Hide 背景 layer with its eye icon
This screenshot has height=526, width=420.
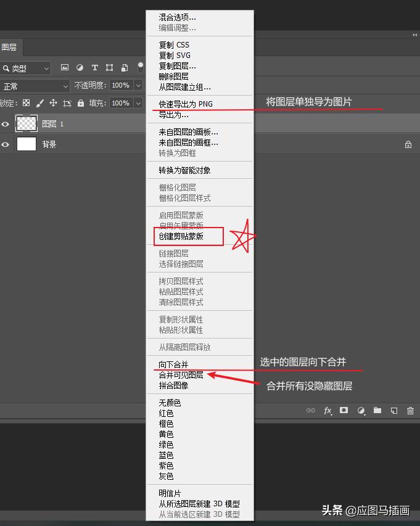tap(5, 144)
